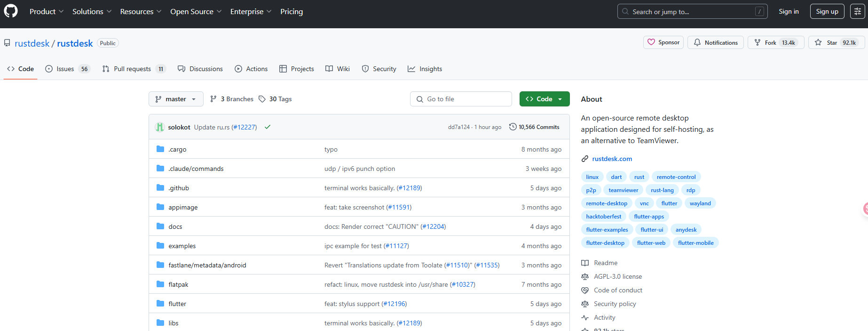The image size is (868, 331).
Task: Click the Sign up button
Action: tap(827, 12)
